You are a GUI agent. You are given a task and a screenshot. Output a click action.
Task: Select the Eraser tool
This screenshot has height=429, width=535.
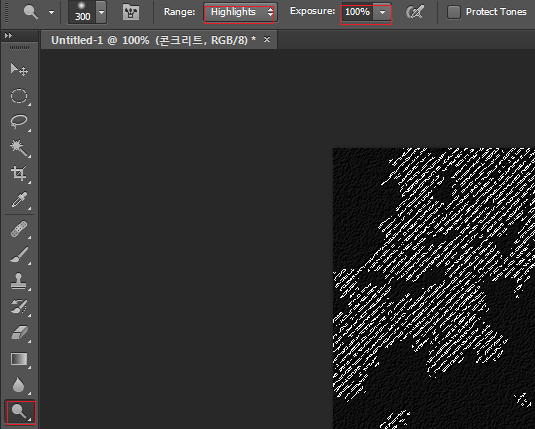[19, 333]
